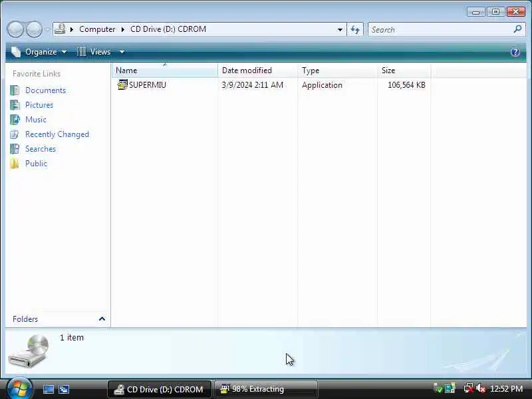The height and width of the screenshot is (399, 532).
Task: Click the Forward navigation arrow button
Action: pos(35,29)
